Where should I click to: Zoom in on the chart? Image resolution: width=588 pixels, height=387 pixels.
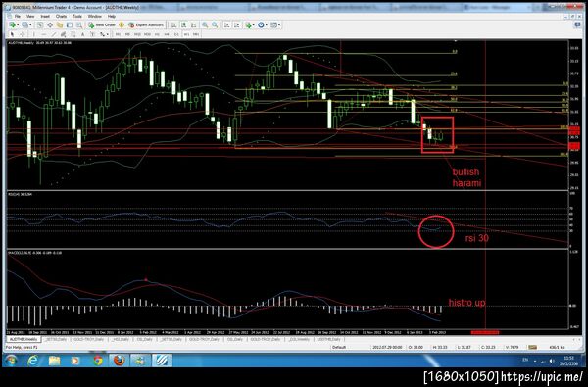[x=205, y=25]
